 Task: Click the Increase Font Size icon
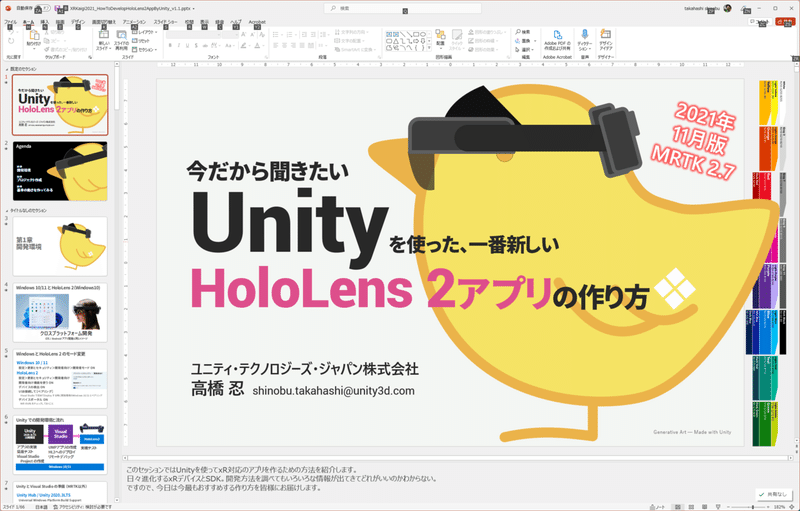(x=243, y=35)
